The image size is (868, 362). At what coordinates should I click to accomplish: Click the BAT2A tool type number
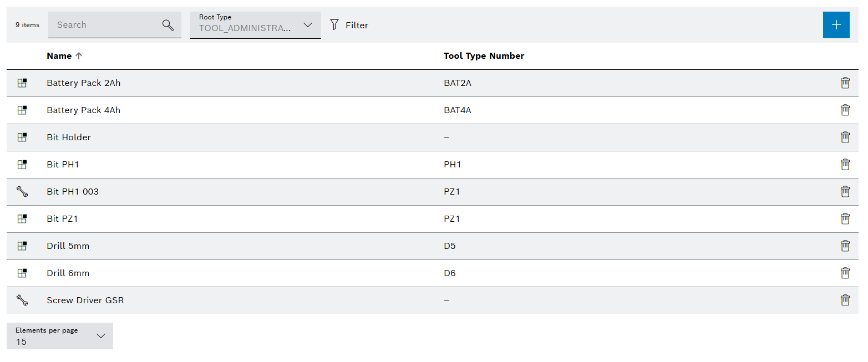(x=458, y=83)
